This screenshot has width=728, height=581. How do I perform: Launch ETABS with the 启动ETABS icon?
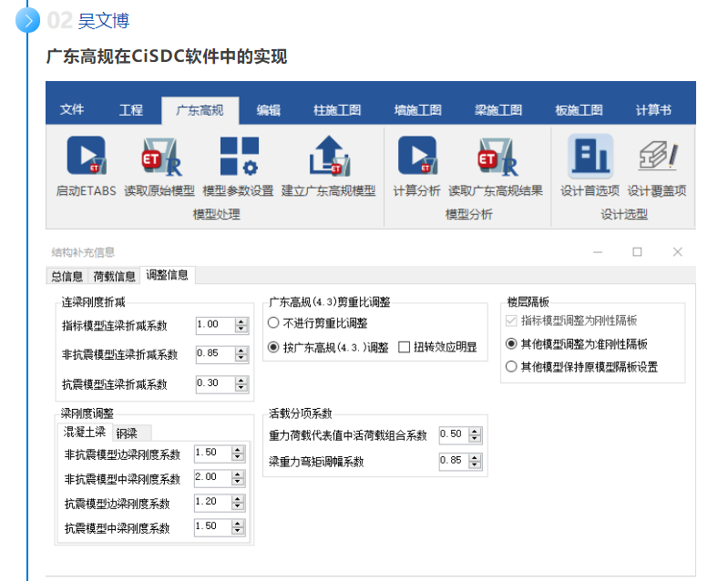tap(87, 156)
